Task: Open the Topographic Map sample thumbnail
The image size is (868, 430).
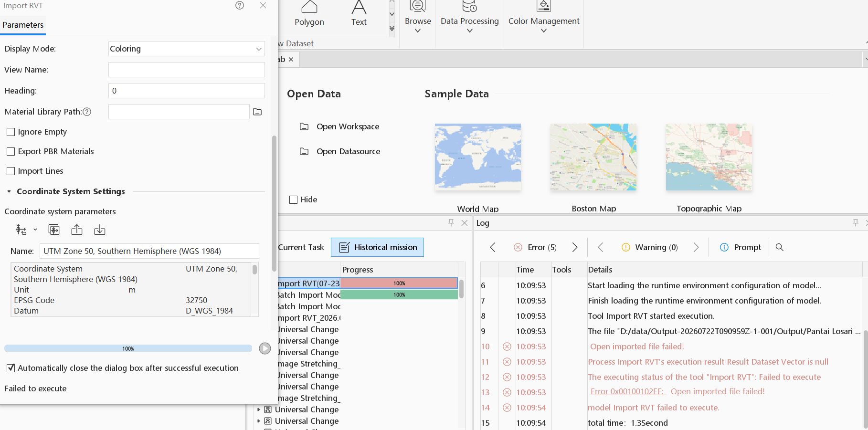Action: click(x=709, y=157)
